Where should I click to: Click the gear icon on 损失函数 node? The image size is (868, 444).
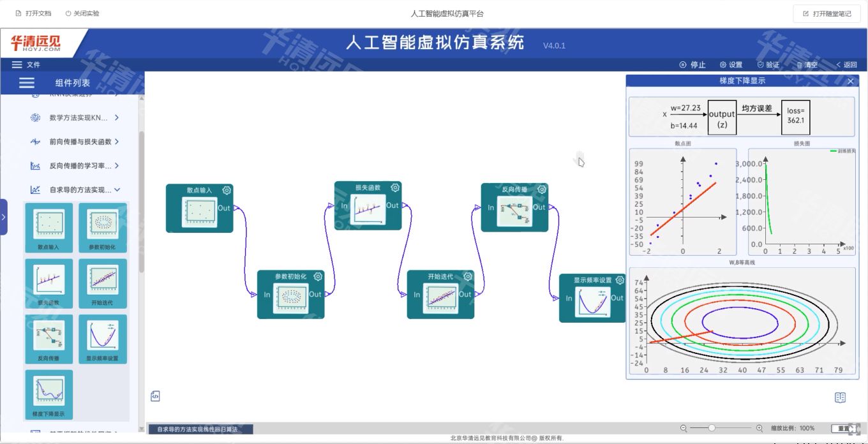click(395, 188)
